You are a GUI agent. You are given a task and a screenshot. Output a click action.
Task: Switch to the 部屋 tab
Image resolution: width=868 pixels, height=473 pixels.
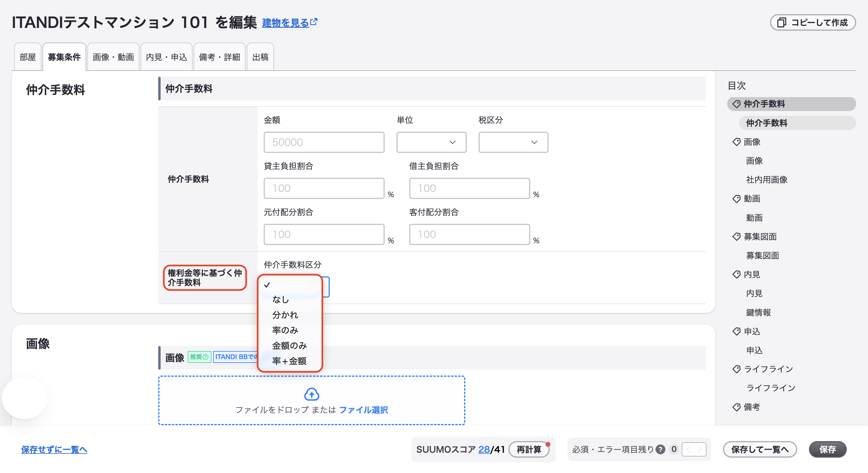tap(27, 57)
